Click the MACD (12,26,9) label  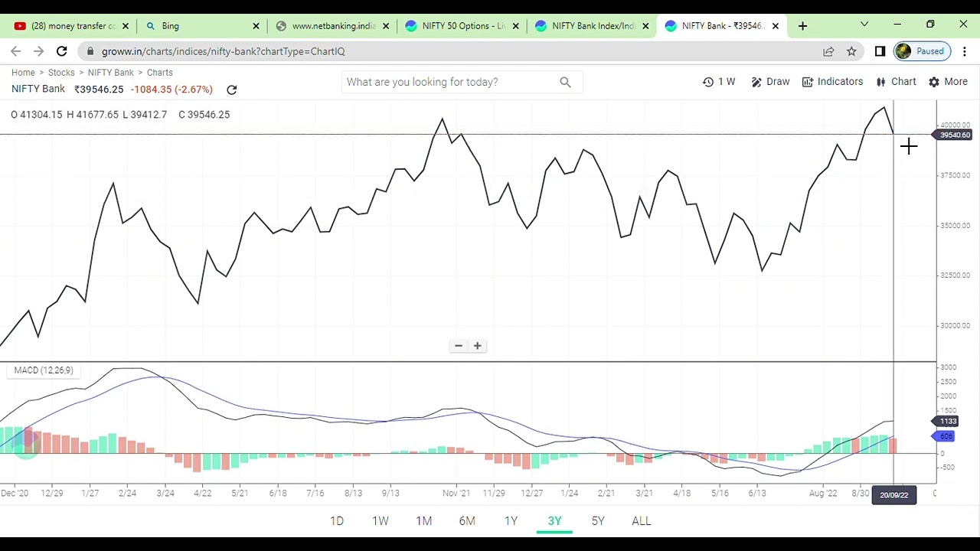pos(44,370)
